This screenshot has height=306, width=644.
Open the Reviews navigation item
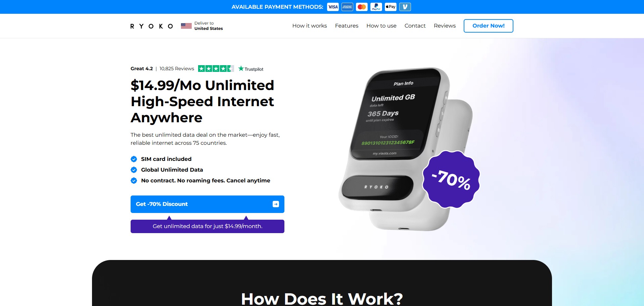445,26
